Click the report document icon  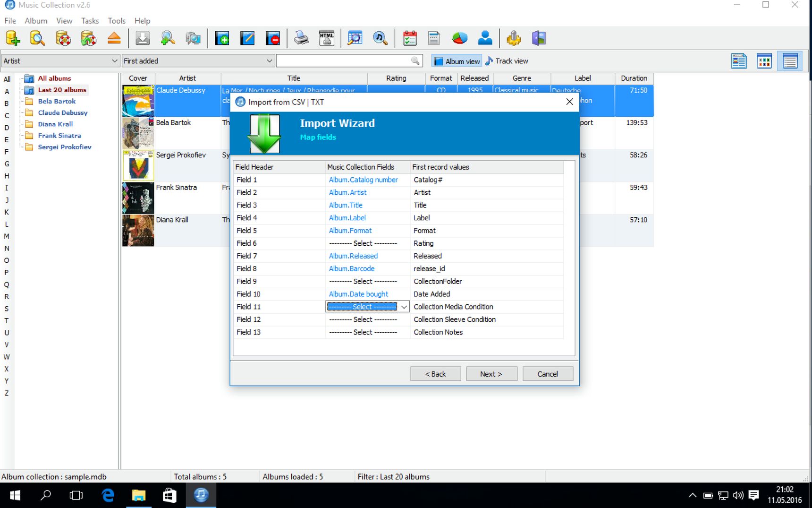click(434, 38)
